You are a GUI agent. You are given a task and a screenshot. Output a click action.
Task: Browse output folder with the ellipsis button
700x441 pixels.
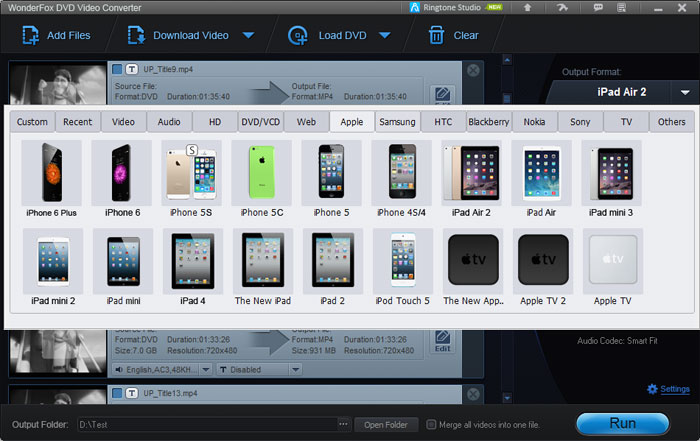(343, 424)
